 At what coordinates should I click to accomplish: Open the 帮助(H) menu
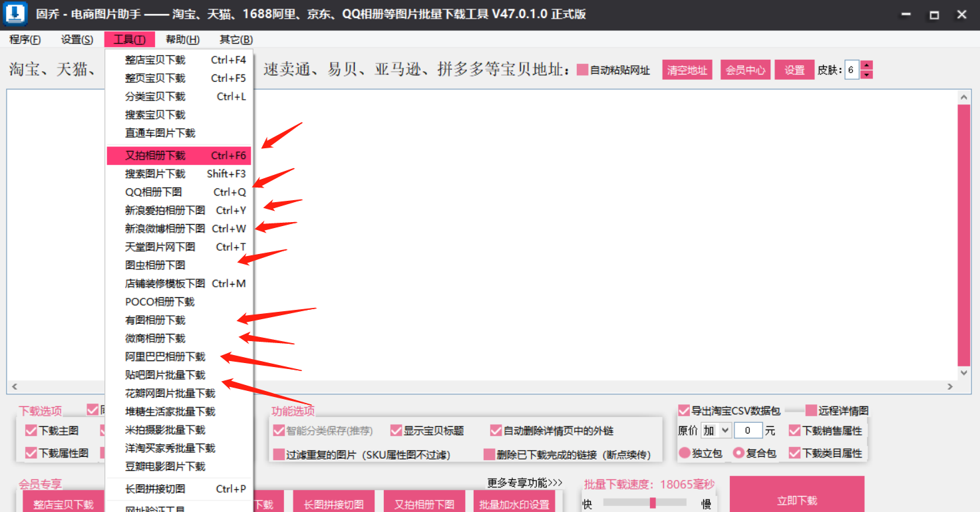pyautogui.click(x=183, y=39)
